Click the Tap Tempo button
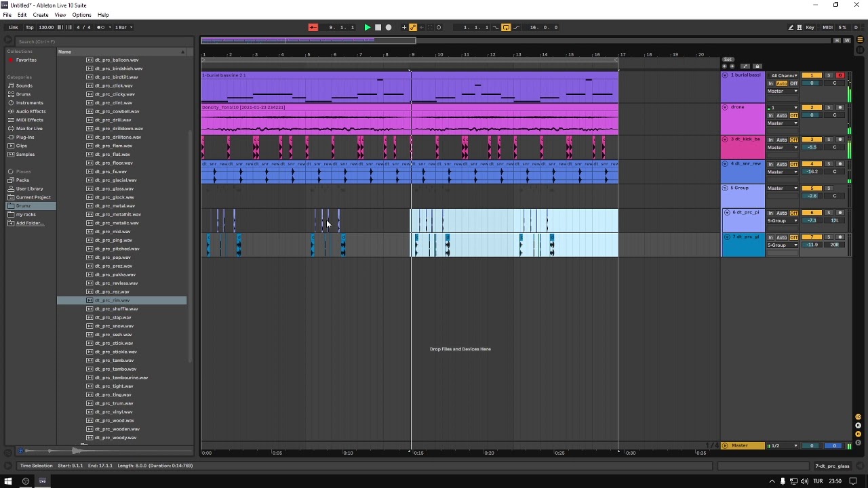The width and height of the screenshot is (868, 488). coord(29,27)
